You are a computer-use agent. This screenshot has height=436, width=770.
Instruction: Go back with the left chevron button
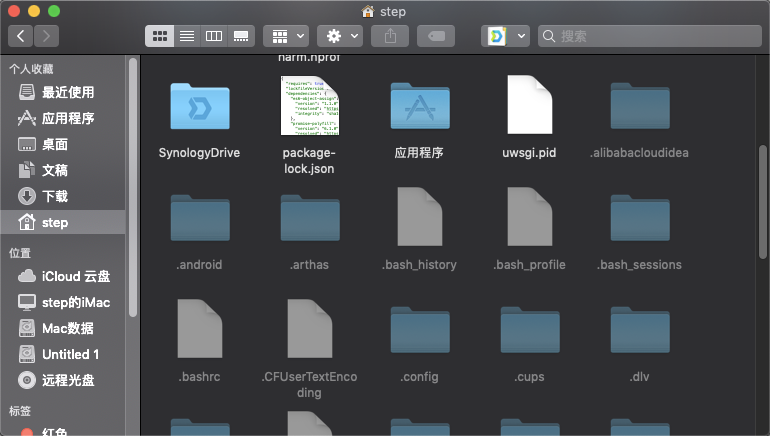pos(21,36)
